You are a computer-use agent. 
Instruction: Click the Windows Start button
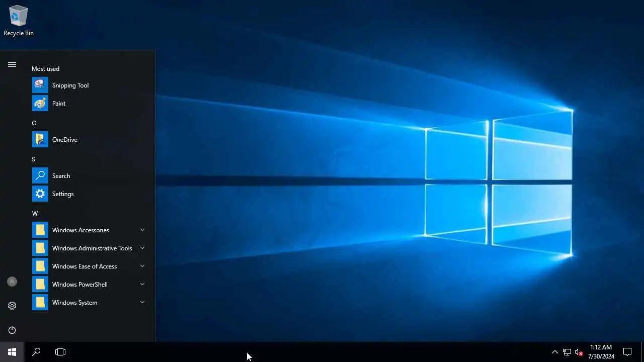[x=12, y=352]
